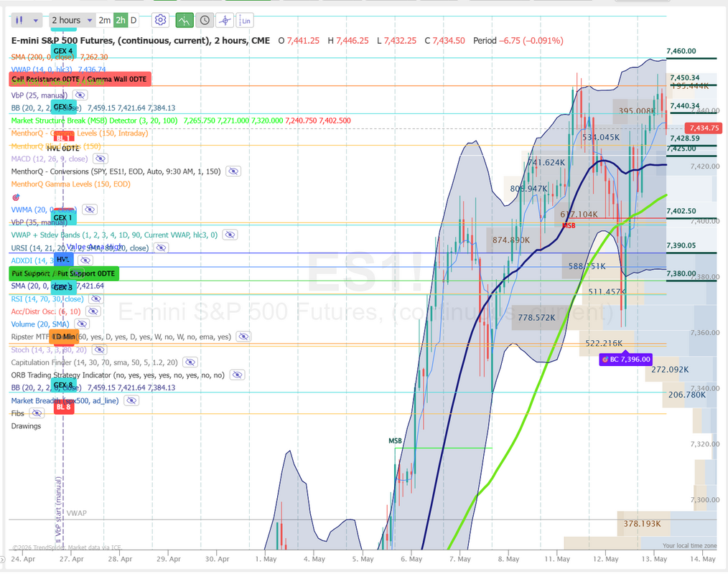Viewport: 728px width, 574px height.
Task: Select the Capitulation Finder indicator label
Action: [x=94, y=362]
